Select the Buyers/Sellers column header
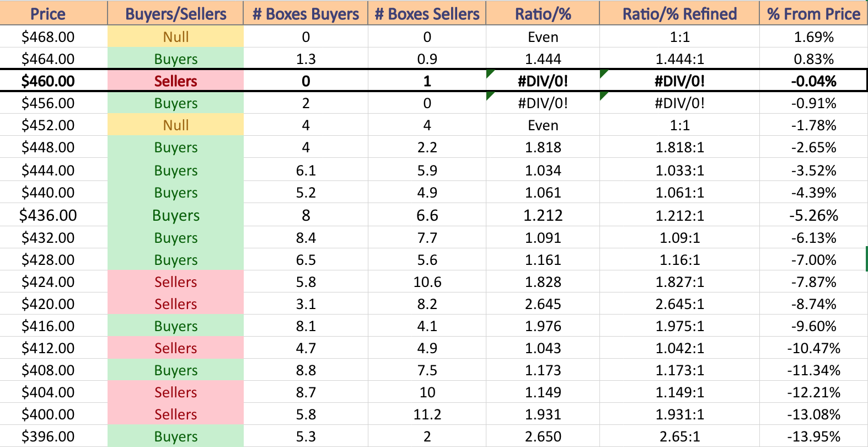Image resolution: width=868 pixels, height=447 pixels. (x=175, y=13)
